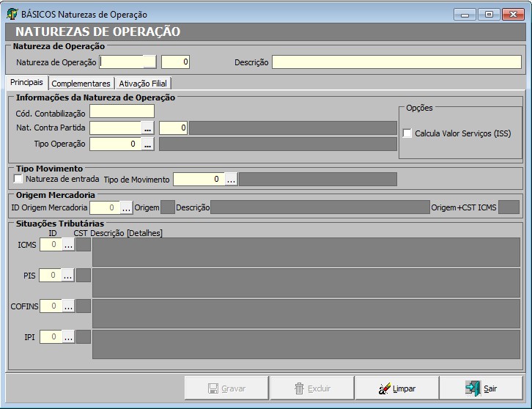The height and width of the screenshot is (409, 532).
Task: Click the application icon in title bar
Action: 12,14
